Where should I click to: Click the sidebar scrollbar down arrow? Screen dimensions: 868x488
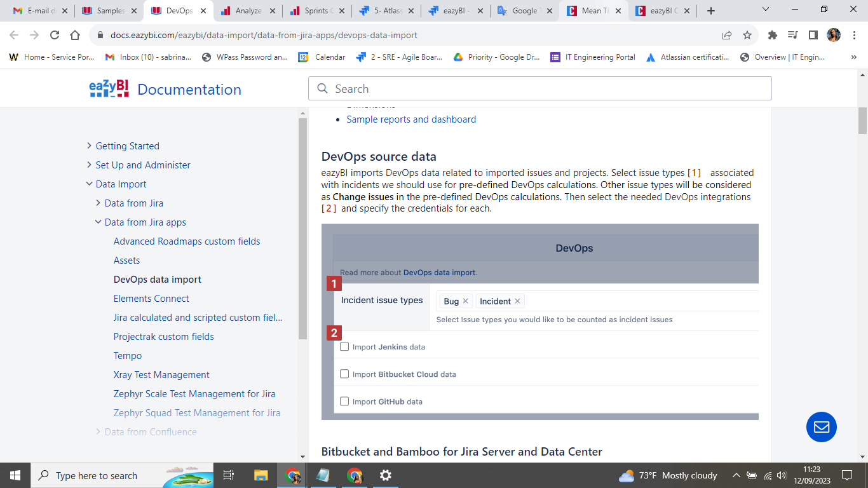click(x=302, y=457)
